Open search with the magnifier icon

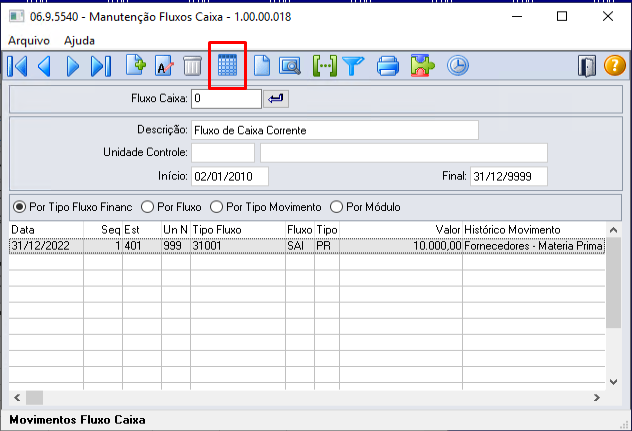[290, 66]
